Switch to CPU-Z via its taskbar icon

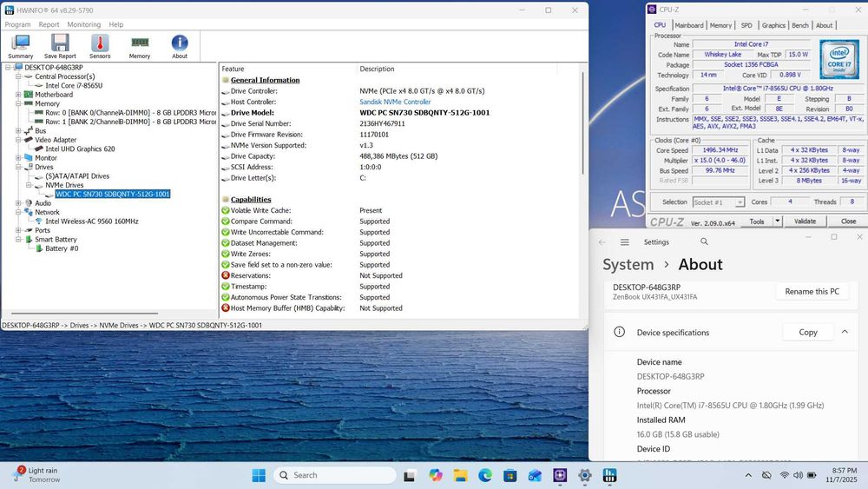[560, 475]
